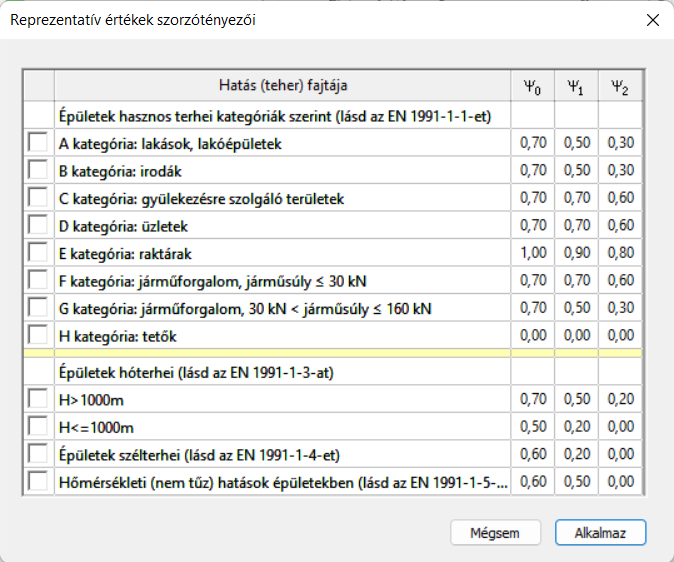
Task: Select the E kategória Ψ0 value 1,00
Action: 533,252
